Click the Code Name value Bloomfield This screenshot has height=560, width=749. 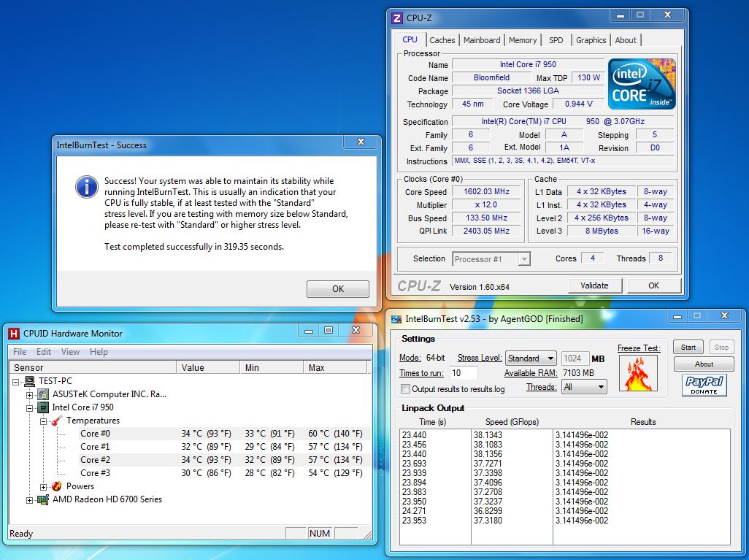point(491,77)
